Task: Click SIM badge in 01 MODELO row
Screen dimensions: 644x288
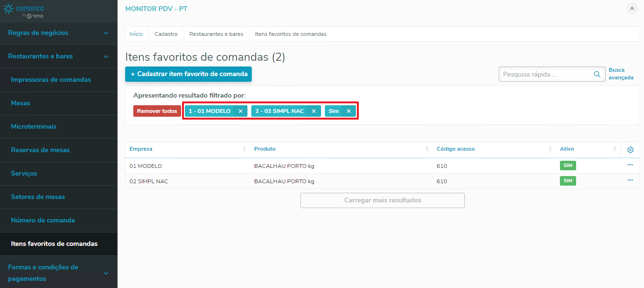Action: (568, 166)
